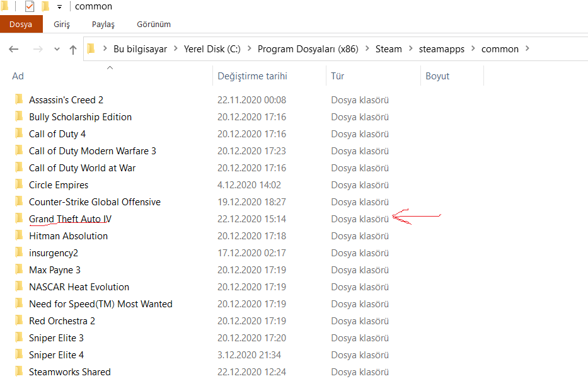Image resolution: width=588 pixels, height=391 pixels.
Task: Select the Steamworks Shared folder icon
Action: click(x=19, y=371)
